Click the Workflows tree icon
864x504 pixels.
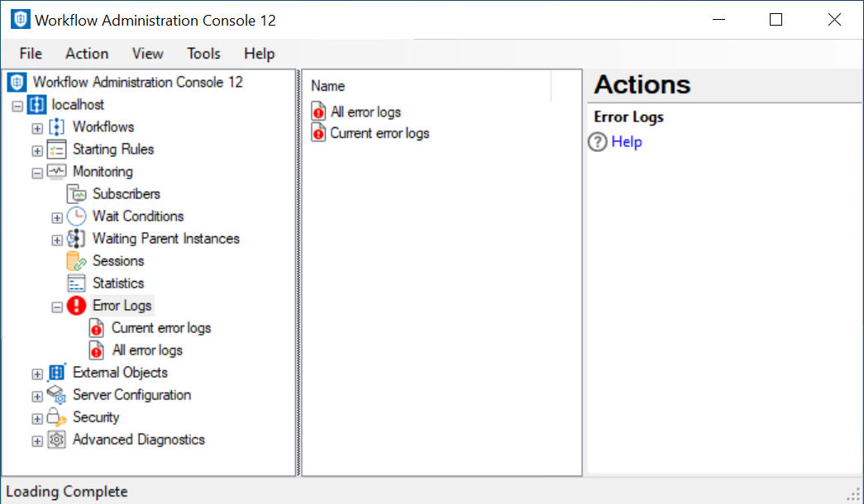57,127
